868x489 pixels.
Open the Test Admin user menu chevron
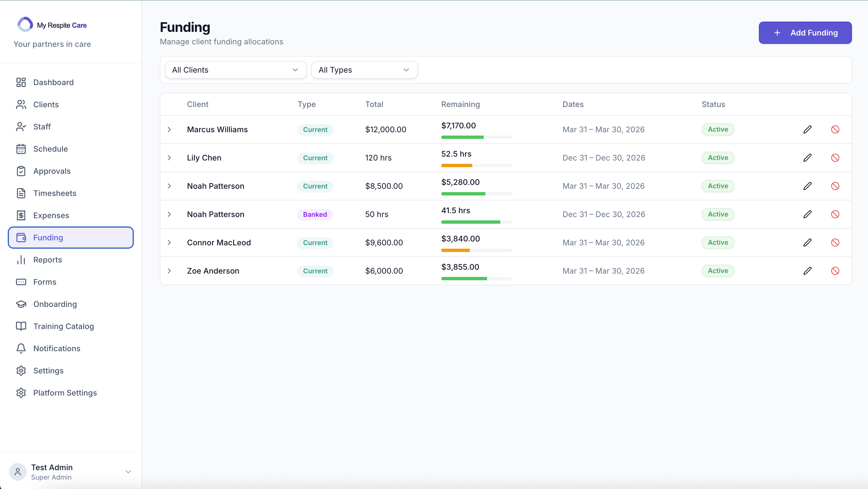coord(128,472)
